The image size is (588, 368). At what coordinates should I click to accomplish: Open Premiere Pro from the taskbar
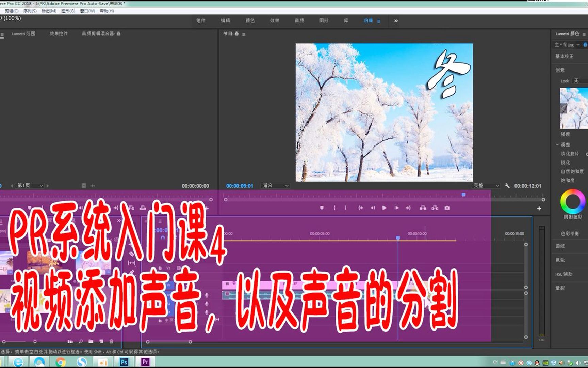tap(145, 362)
